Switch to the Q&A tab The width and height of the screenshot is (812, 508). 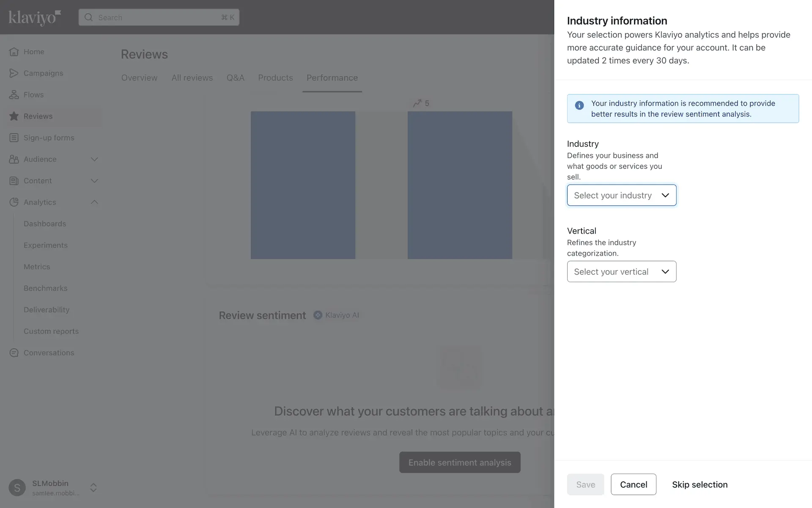(235, 78)
